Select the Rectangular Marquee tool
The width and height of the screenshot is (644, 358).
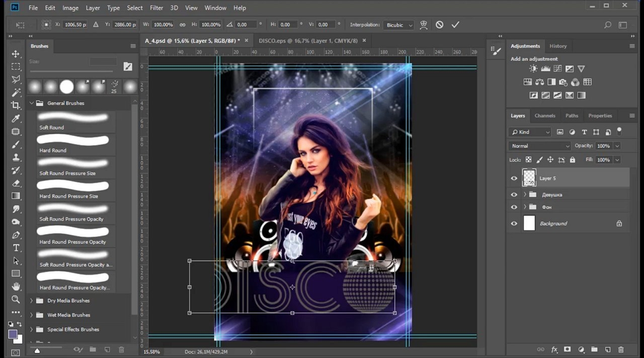tap(16, 67)
